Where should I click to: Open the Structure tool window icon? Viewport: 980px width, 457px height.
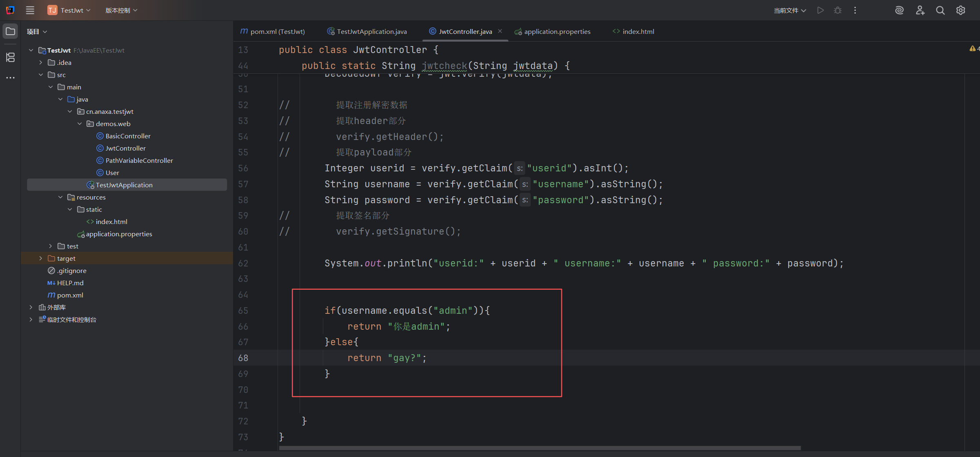(11, 57)
